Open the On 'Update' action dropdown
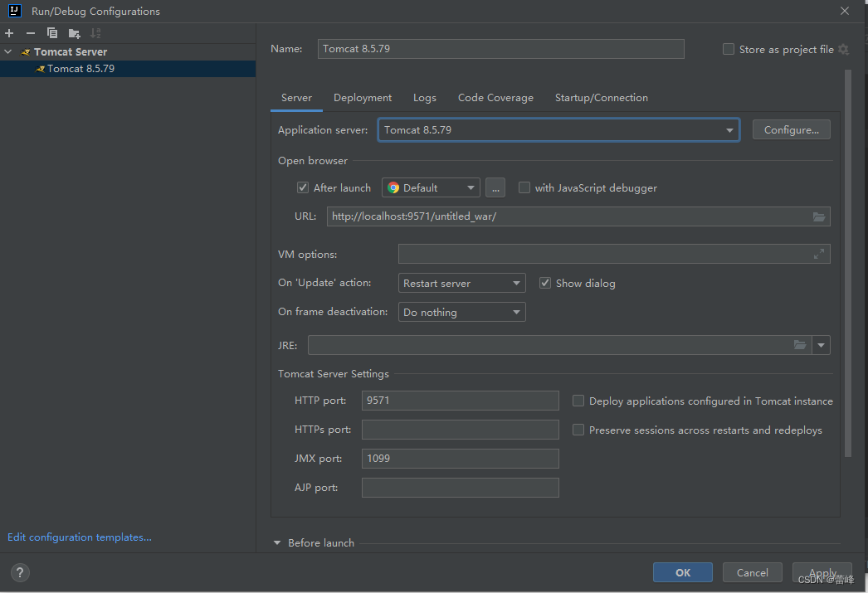 pos(461,284)
